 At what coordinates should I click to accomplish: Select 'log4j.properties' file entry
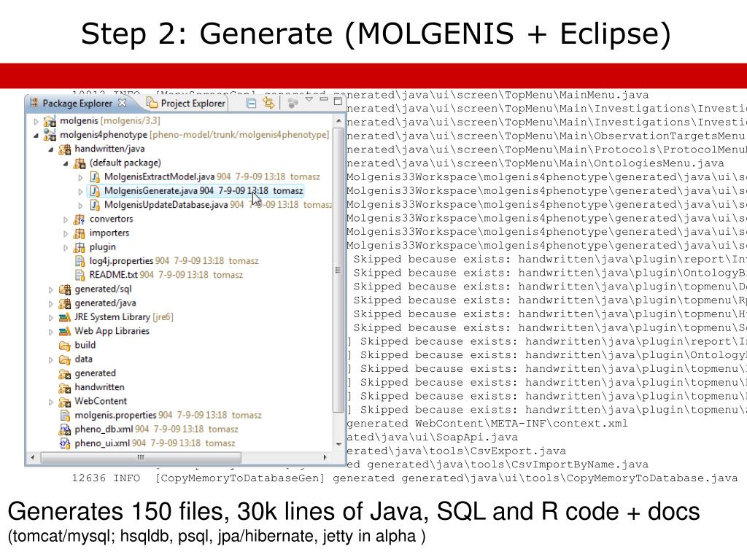coord(166,261)
